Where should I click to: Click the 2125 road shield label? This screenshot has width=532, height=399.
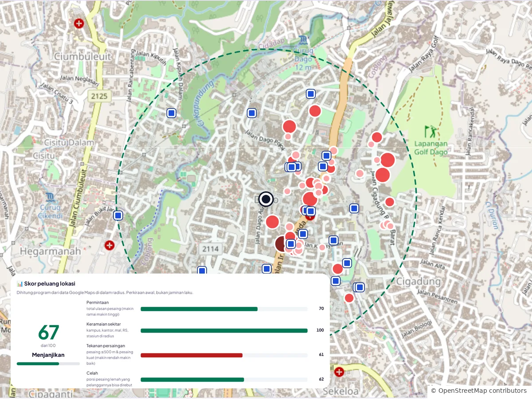(98, 96)
